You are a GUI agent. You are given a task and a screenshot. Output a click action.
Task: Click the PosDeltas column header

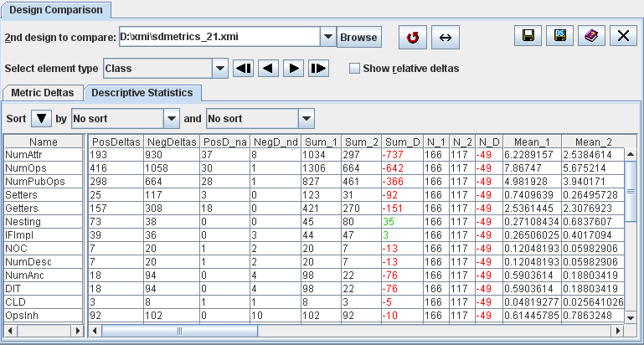pyautogui.click(x=116, y=142)
